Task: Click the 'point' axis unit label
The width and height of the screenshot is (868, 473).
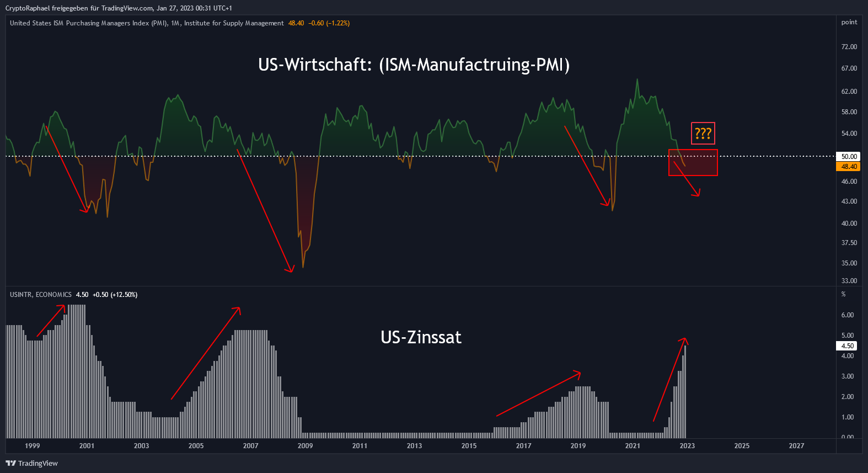Action: [x=849, y=22]
